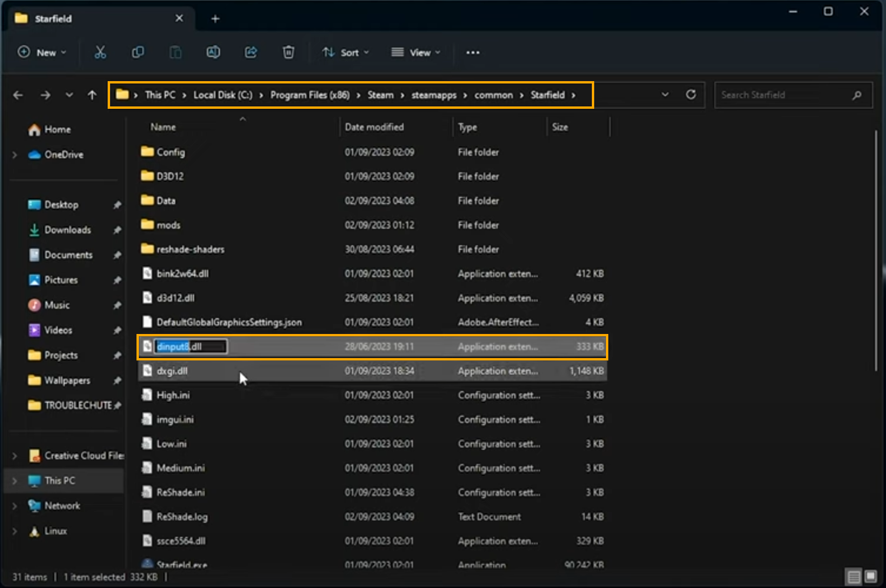Refresh the Starfield folder view
This screenshot has width=886, height=588.
click(x=691, y=95)
